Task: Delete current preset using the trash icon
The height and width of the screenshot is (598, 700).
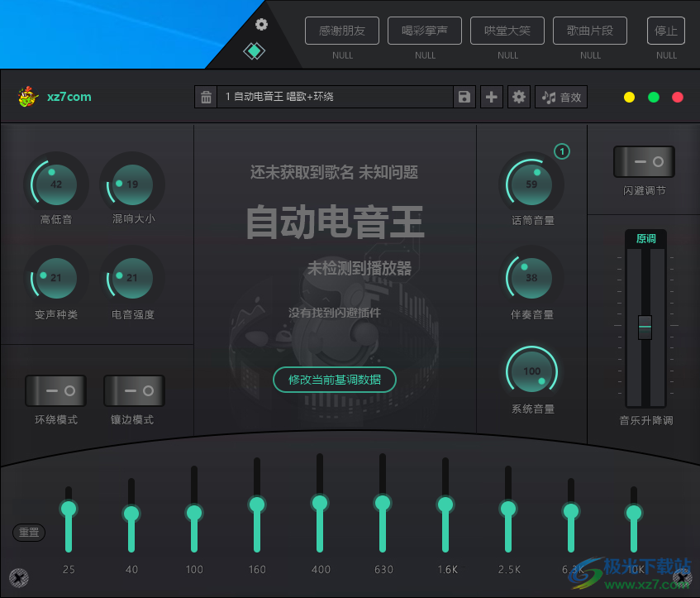Action: [x=206, y=97]
